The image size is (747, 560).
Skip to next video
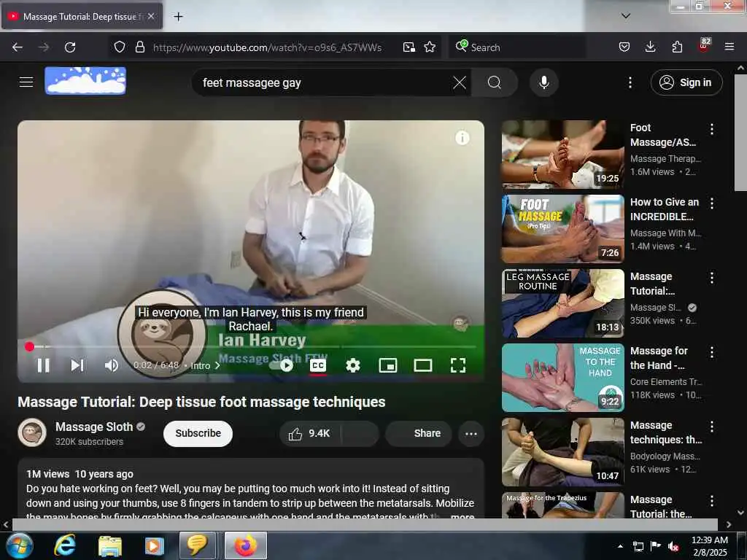tap(77, 365)
